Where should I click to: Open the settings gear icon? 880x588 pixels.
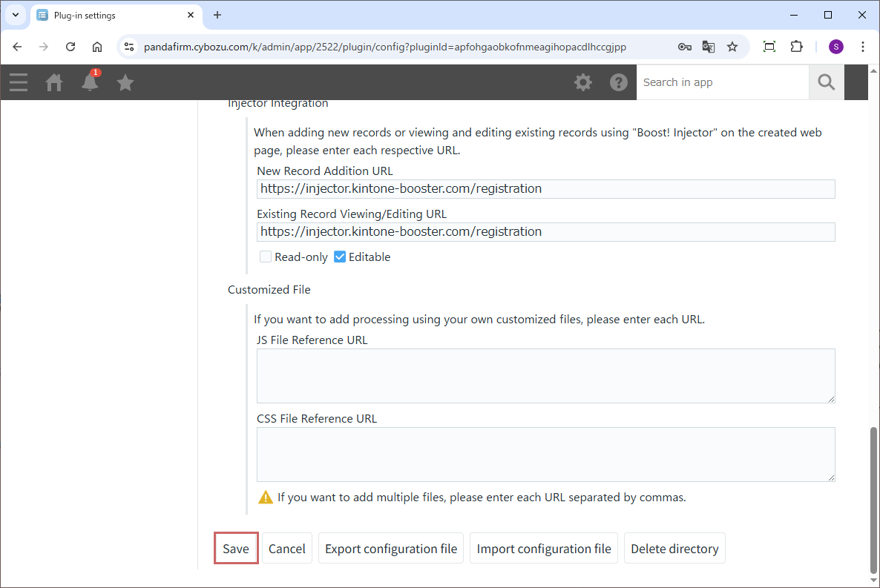point(583,82)
